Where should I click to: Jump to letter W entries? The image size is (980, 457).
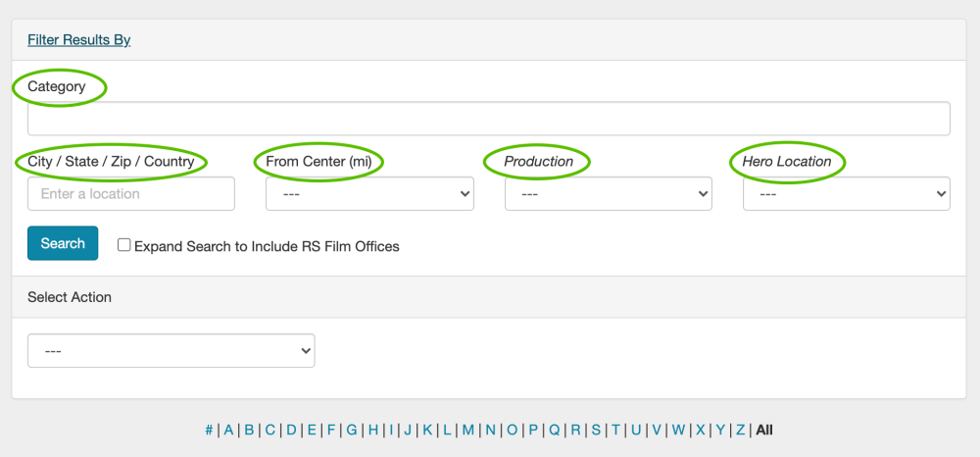click(x=678, y=430)
